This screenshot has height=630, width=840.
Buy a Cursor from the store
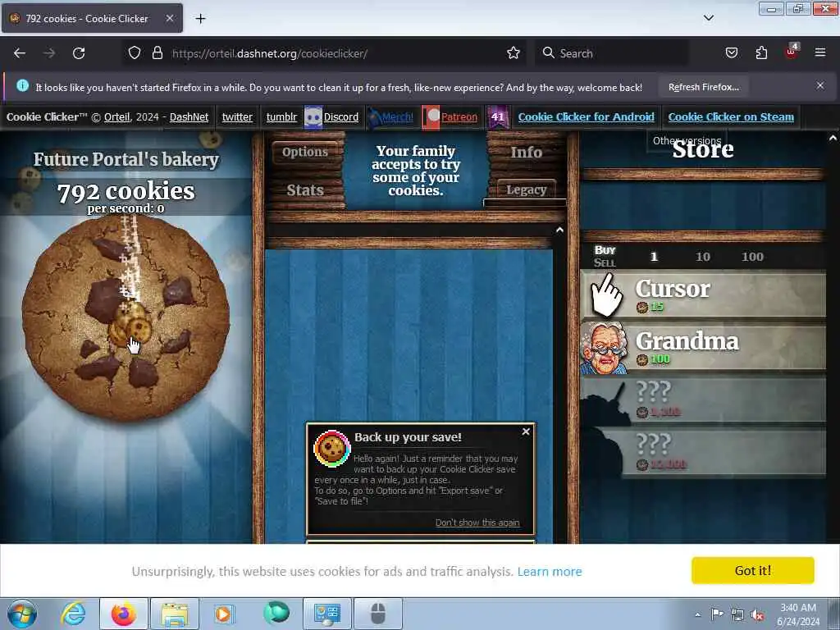coord(703,295)
